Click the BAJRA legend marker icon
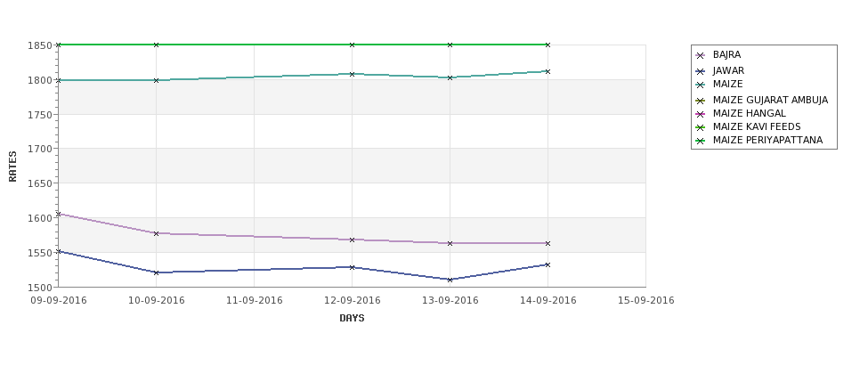Viewport: 868px width, 382px height. pyautogui.click(x=701, y=55)
